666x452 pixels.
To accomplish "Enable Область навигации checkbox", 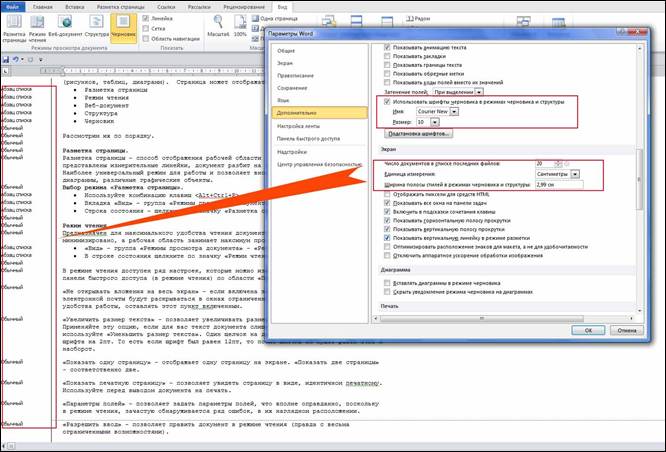I will (146, 39).
